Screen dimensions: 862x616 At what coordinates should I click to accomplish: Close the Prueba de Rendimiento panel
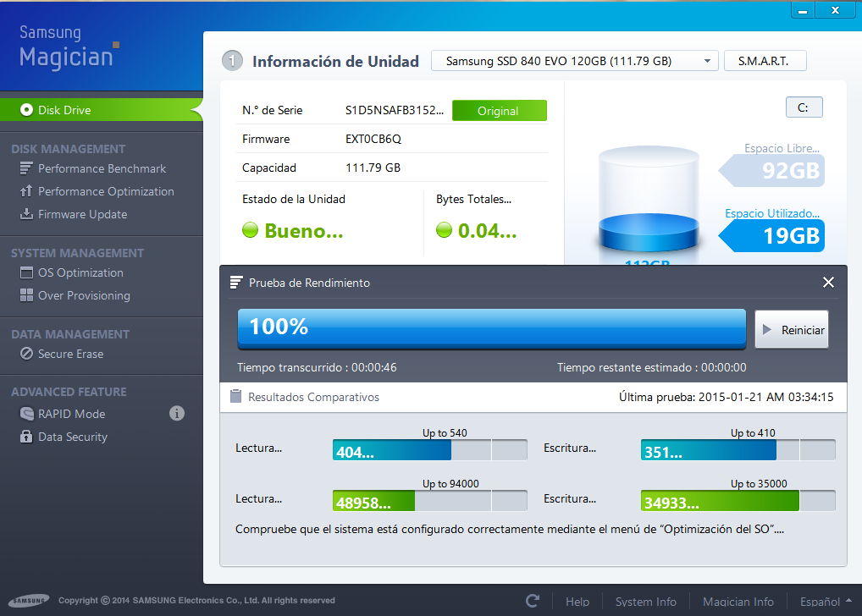click(x=828, y=283)
